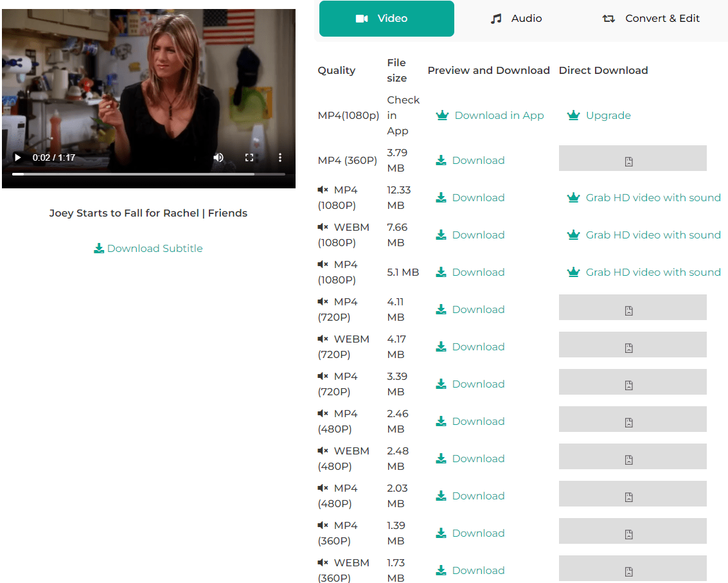Download the MP4 (360P) 3.79 MB file
This screenshot has height=583, width=728.
[x=470, y=161]
